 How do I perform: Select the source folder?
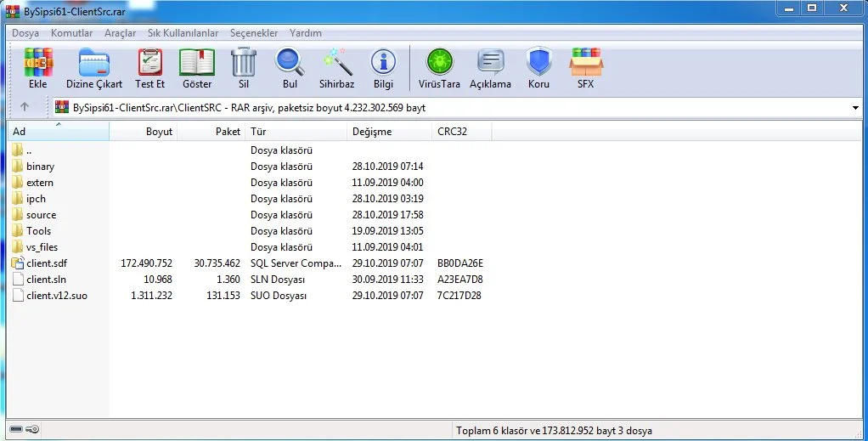[x=41, y=214]
